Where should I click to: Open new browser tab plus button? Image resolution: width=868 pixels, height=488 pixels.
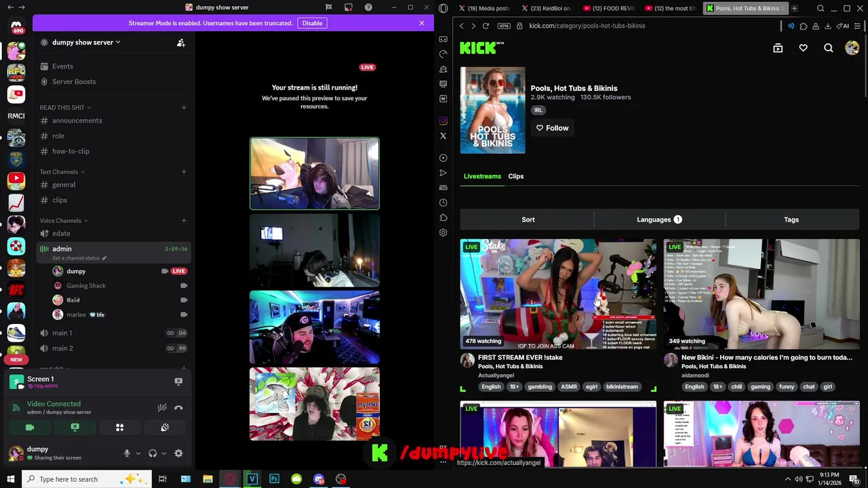point(794,8)
